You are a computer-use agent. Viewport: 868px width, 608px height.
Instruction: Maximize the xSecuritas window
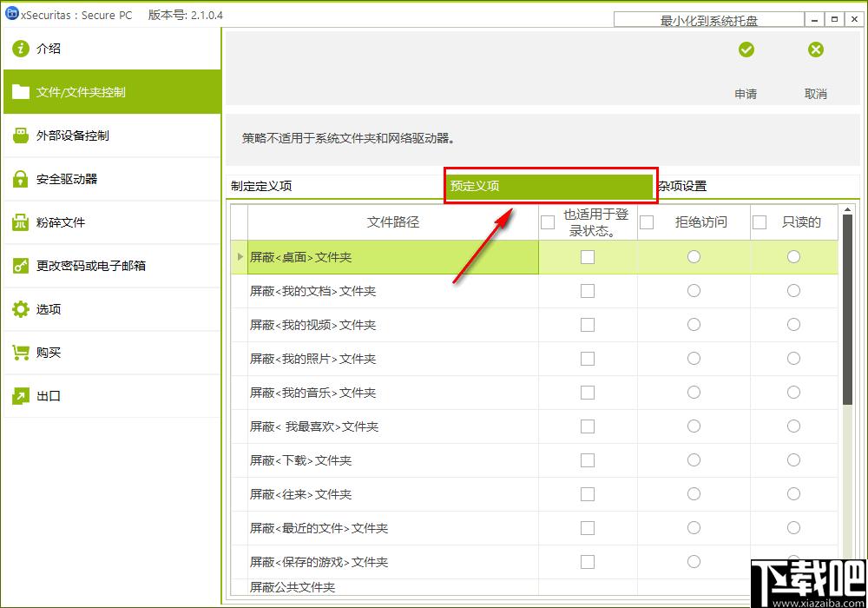pyautogui.click(x=834, y=19)
